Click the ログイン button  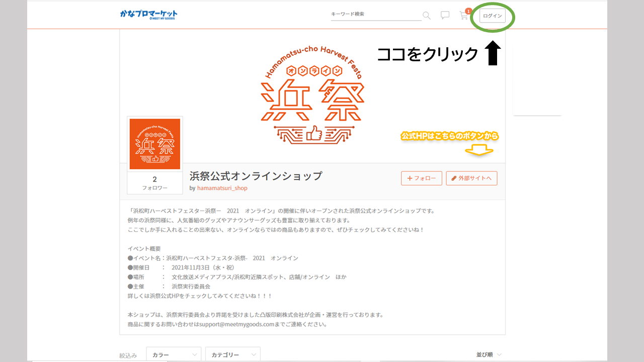coord(492,16)
